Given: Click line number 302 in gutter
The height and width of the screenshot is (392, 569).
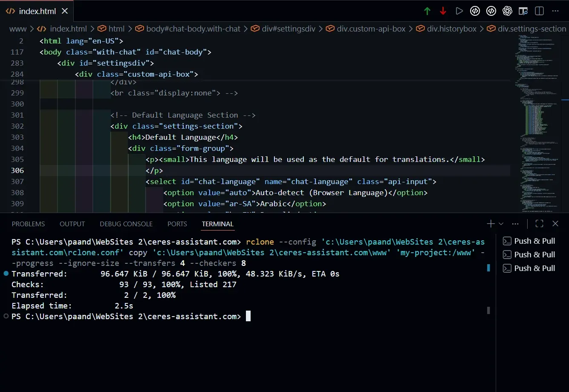Looking at the screenshot, I should pos(17,126).
